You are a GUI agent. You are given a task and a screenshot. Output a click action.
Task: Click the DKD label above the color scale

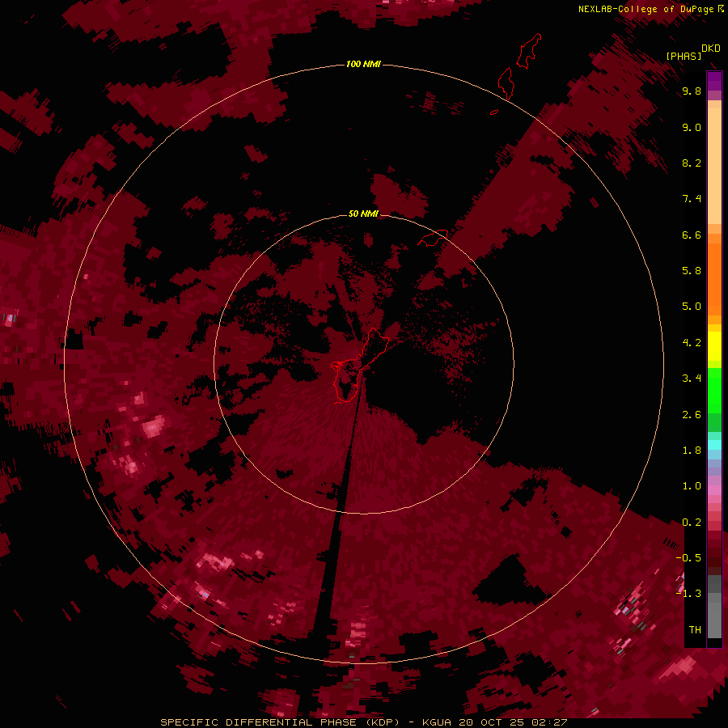[x=711, y=49]
